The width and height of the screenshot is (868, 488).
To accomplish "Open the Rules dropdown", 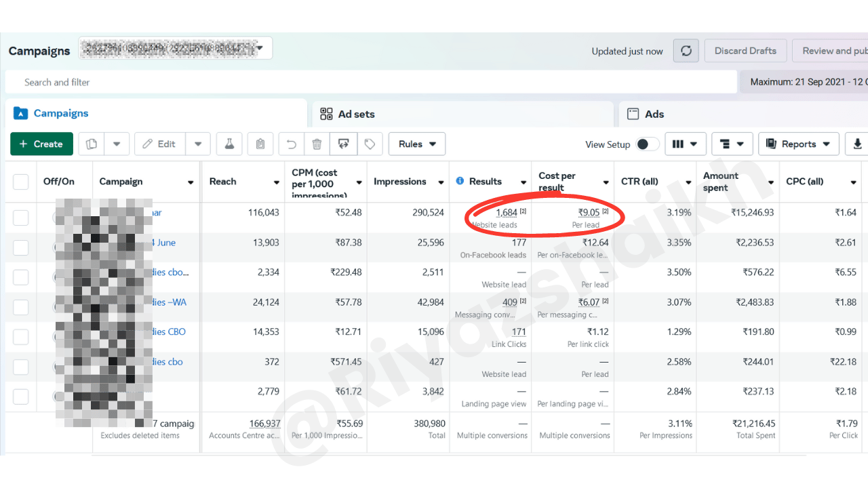I will click(416, 144).
